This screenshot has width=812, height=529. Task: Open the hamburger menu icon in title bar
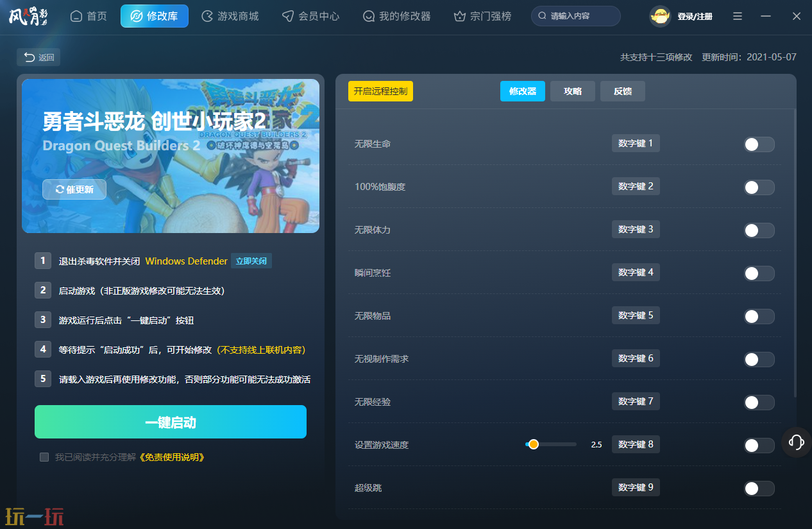point(738,16)
